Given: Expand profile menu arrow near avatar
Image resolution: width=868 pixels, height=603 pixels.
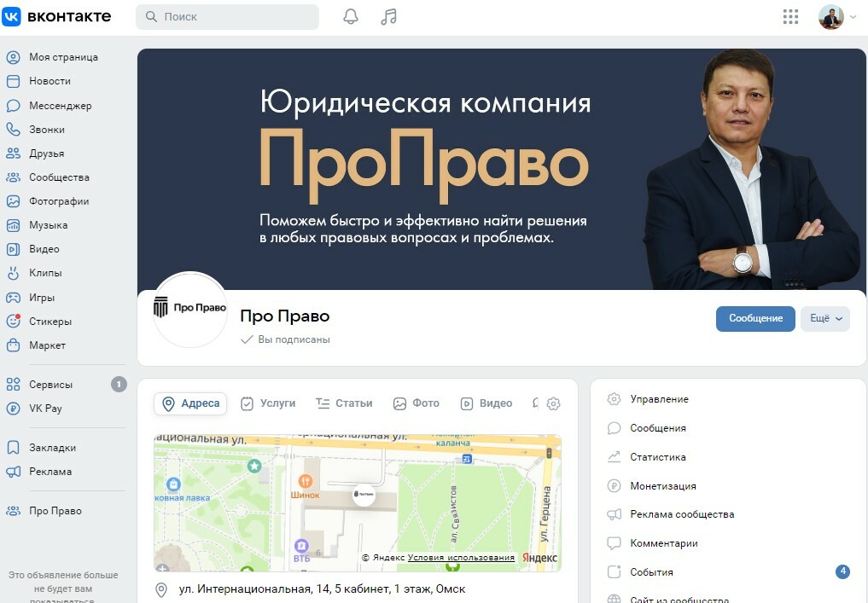Looking at the screenshot, I should [853, 17].
